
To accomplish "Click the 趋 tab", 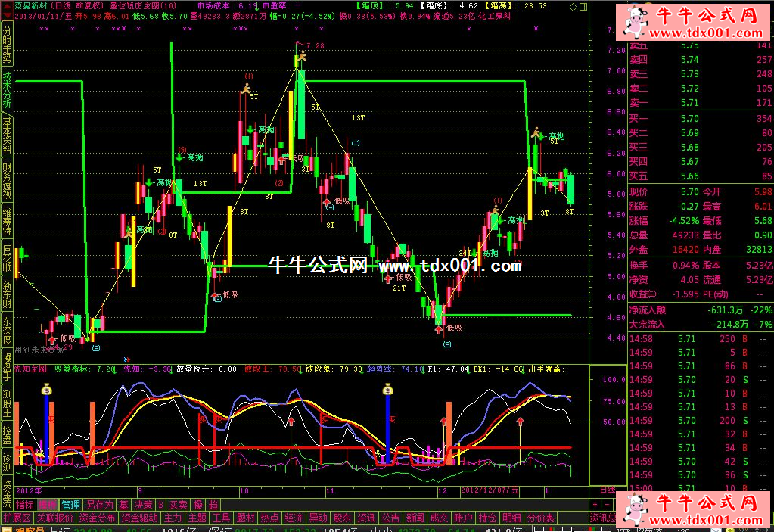I will pyautogui.click(x=213, y=505).
